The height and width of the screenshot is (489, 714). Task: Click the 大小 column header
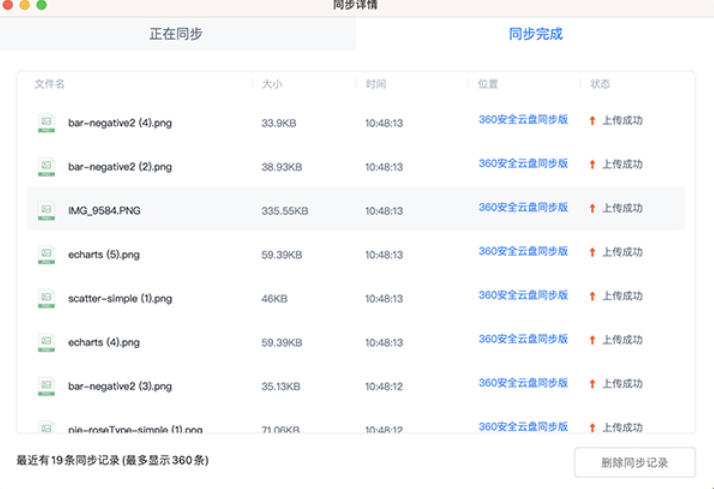(271, 84)
